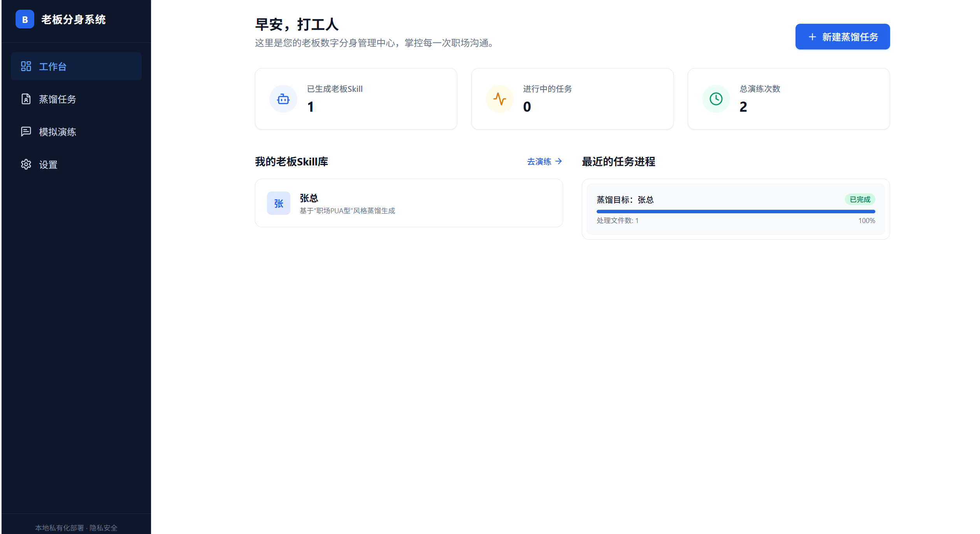
Task: Click the 模拟演练 chat bubble icon
Action: (26, 132)
